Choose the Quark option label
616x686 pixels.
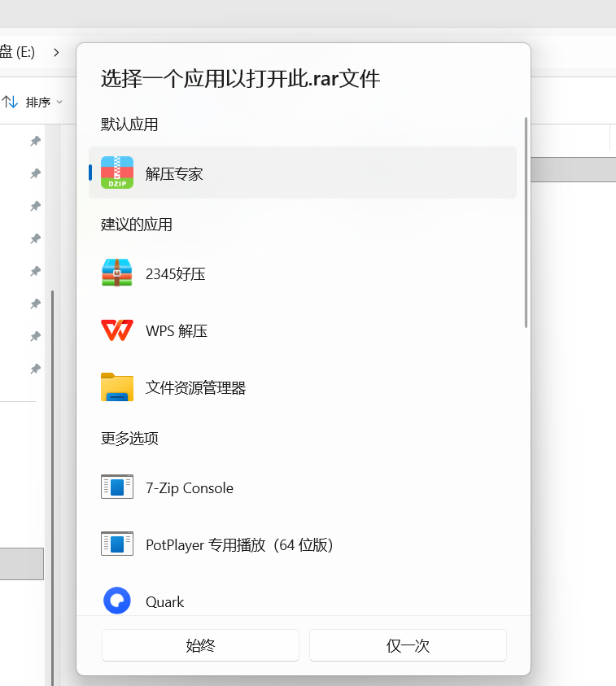click(164, 602)
